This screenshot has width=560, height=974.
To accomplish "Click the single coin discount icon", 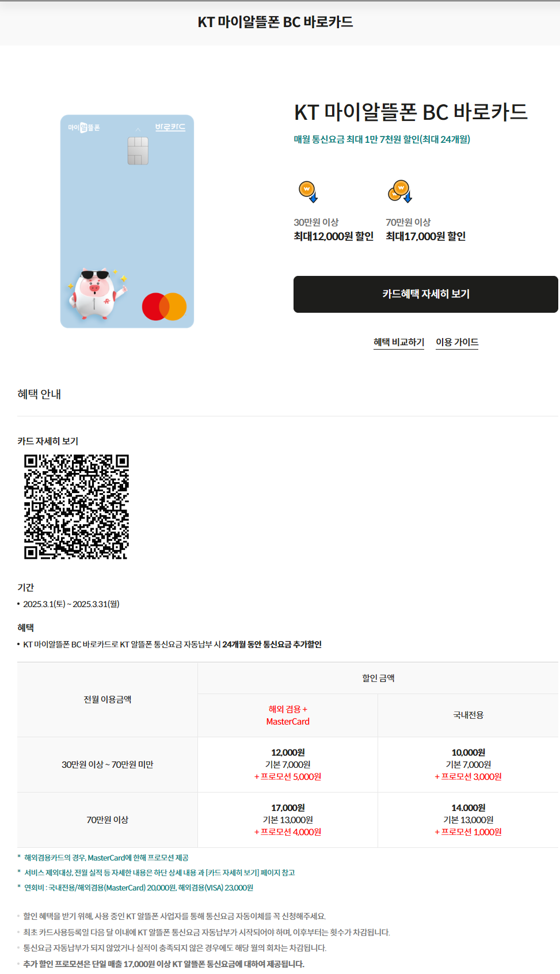I will tap(308, 191).
